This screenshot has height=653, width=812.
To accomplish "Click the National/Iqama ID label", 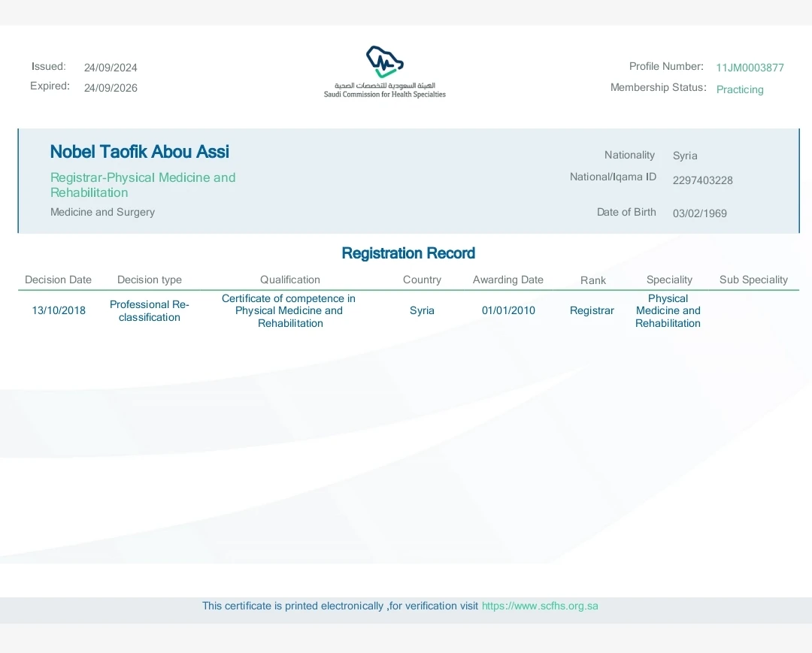I will coord(613,177).
